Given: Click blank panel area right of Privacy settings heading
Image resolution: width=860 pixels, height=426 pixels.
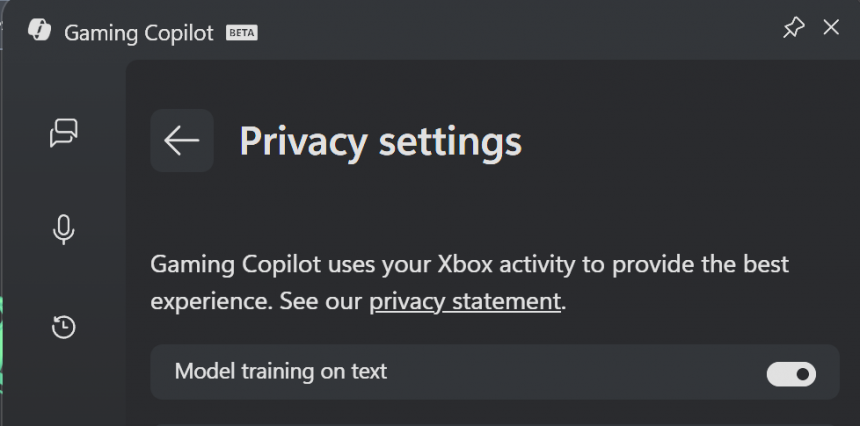Looking at the screenshot, I should (x=690, y=142).
